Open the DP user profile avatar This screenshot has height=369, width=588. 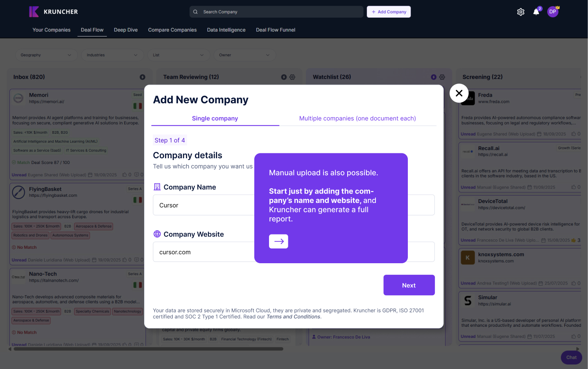pos(553,11)
